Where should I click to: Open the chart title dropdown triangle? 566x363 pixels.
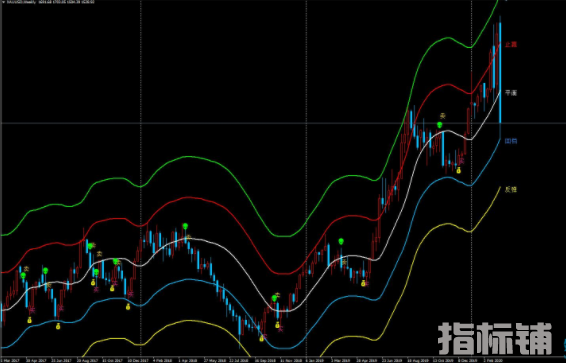coord(4,2)
